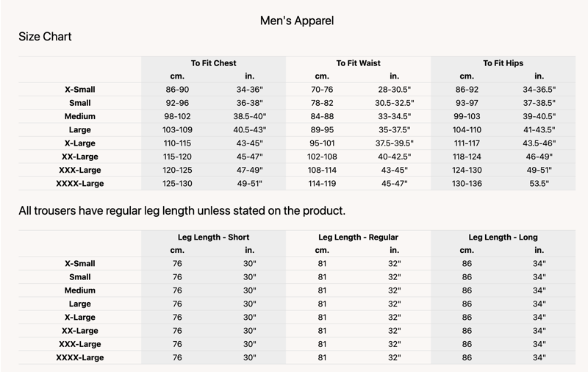
Task: Click the 38.5-40" chest inches cell
Action: (249, 117)
